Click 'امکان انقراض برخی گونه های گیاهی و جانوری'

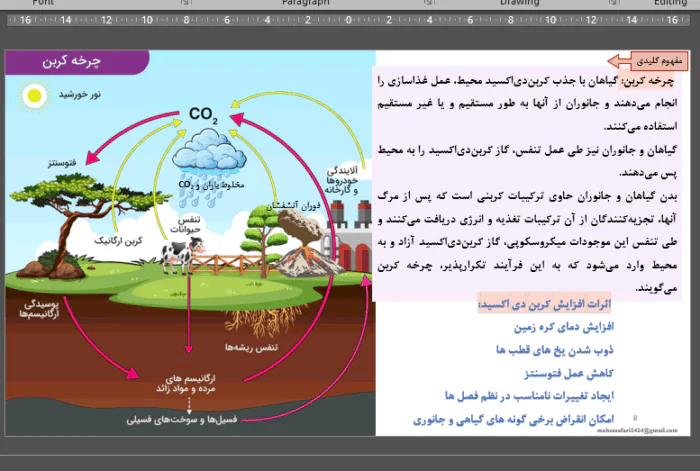click(513, 420)
